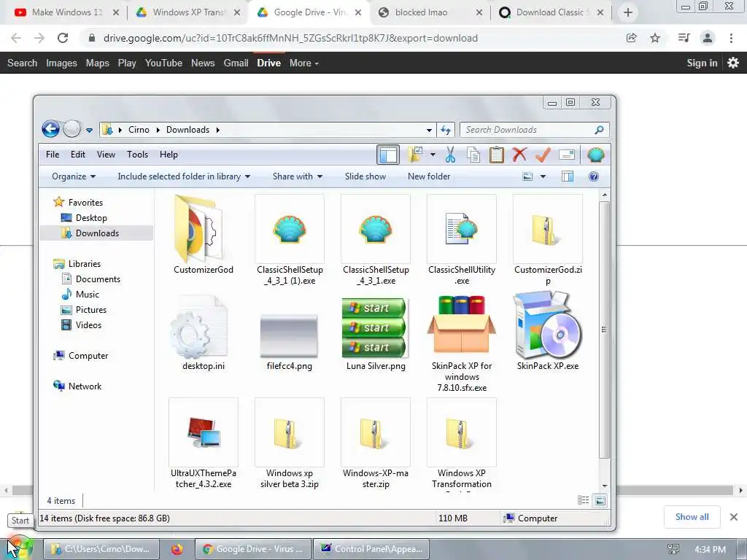Screen dimensions: 747x560
Task: Click the Chrome reload button
Action: [63, 38]
